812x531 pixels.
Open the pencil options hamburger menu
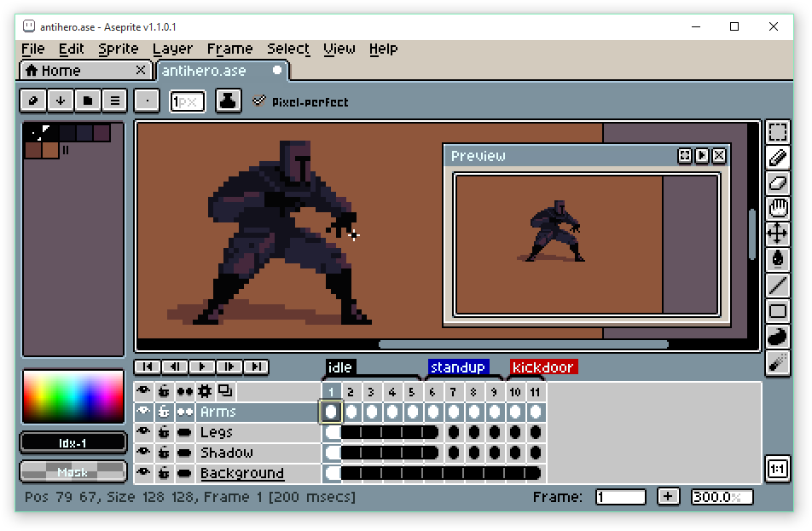click(114, 101)
